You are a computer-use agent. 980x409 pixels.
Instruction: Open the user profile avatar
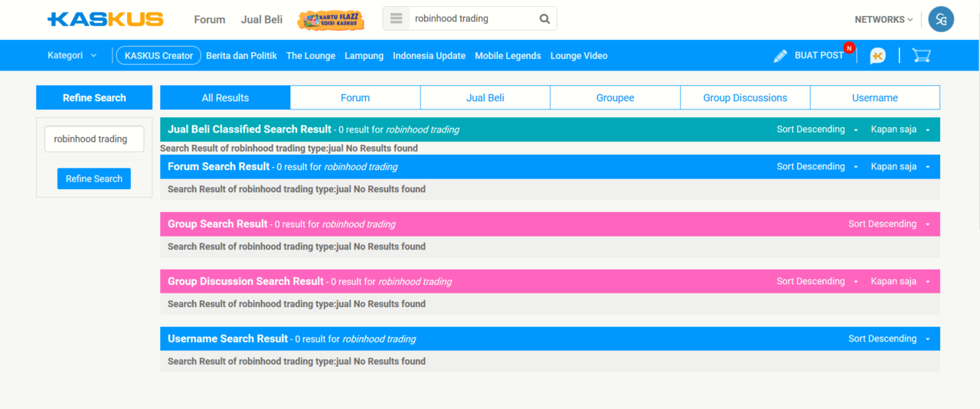point(941,19)
